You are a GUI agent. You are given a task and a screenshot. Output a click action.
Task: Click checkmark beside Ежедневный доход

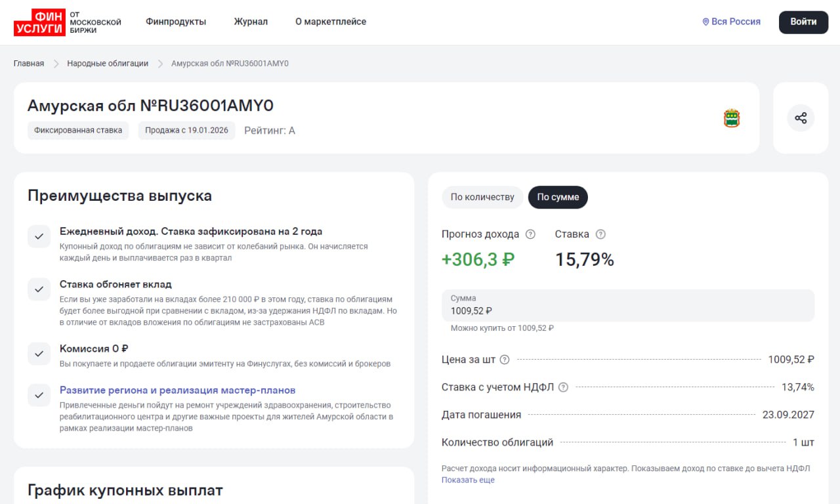pyautogui.click(x=39, y=236)
